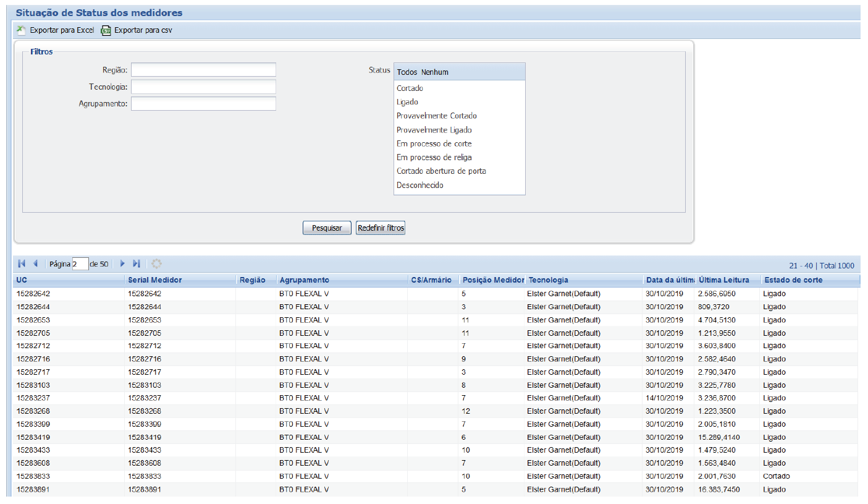Select all statuses with Todos
Viewport: 868px width, 504px height.
coord(407,72)
